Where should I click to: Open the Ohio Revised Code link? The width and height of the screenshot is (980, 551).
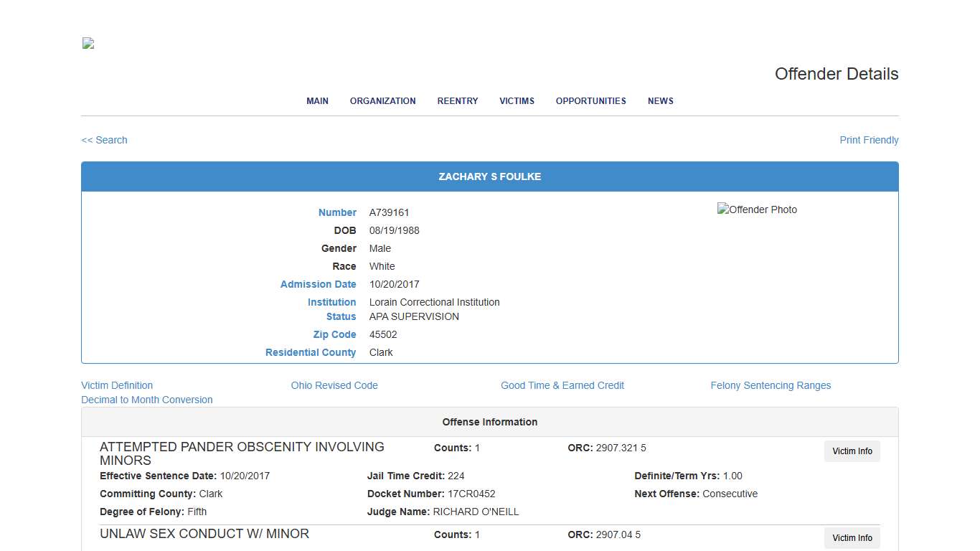click(x=334, y=385)
